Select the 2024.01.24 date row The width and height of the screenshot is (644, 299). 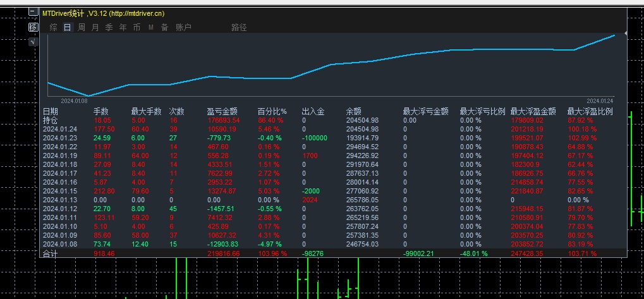(60, 129)
